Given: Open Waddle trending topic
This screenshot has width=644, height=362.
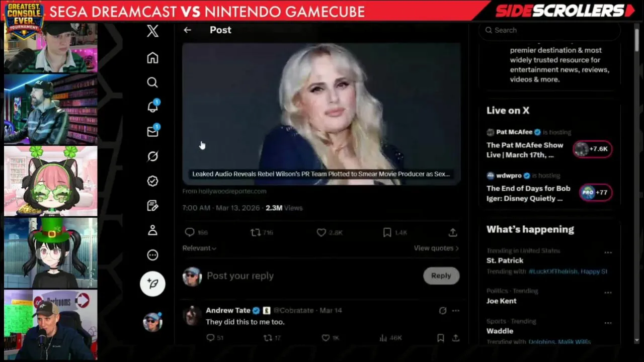Looking at the screenshot, I should (x=500, y=331).
